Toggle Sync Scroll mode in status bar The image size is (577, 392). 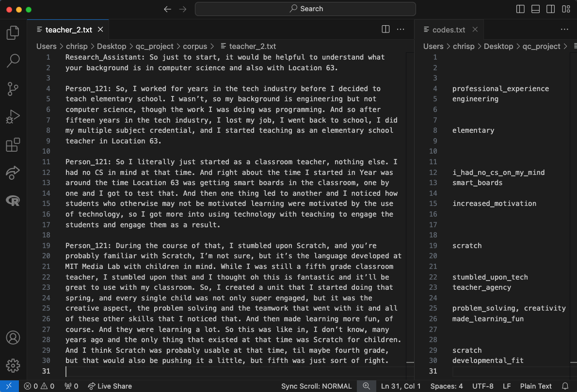(317, 386)
